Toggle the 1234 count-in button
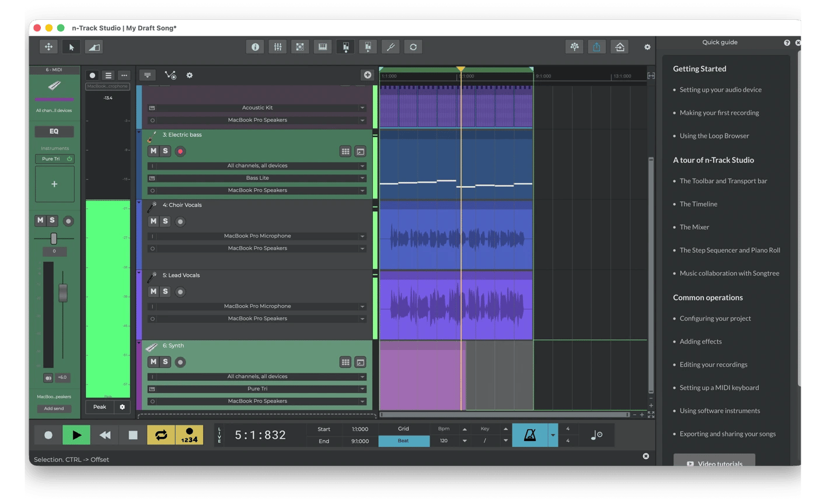 pos(190,435)
